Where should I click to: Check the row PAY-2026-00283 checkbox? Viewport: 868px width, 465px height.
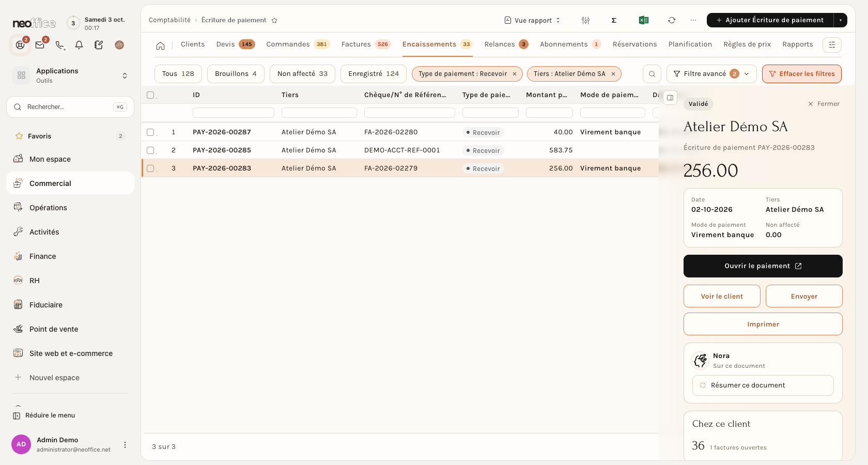click(150, 168)
